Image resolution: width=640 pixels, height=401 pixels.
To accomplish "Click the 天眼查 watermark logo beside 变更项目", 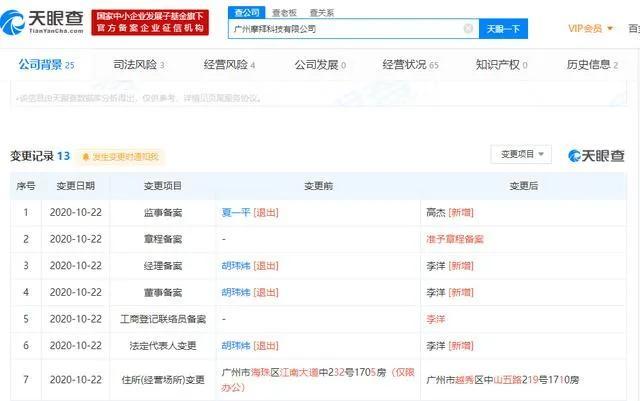I will [596, 155].
